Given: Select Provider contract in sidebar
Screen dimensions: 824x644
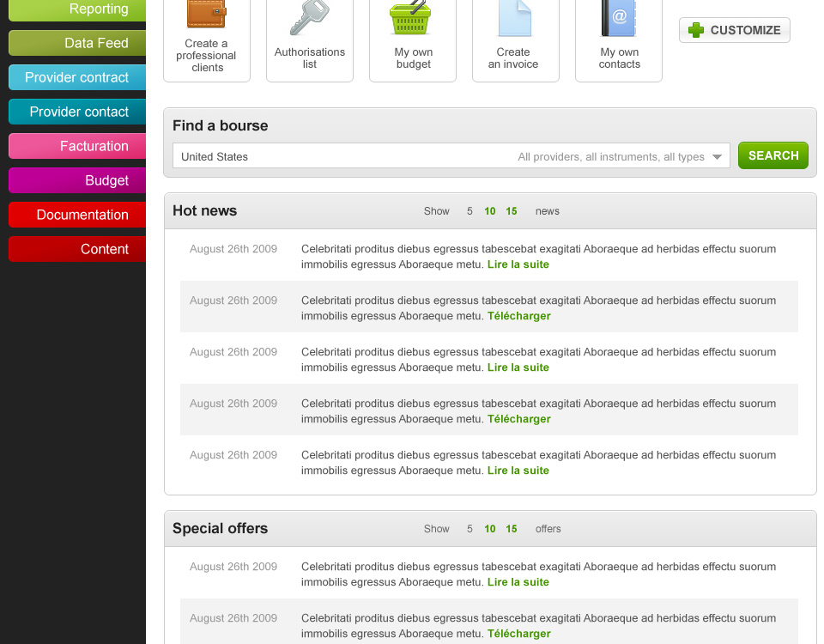Looking at the screenshot, I should 77,77.
